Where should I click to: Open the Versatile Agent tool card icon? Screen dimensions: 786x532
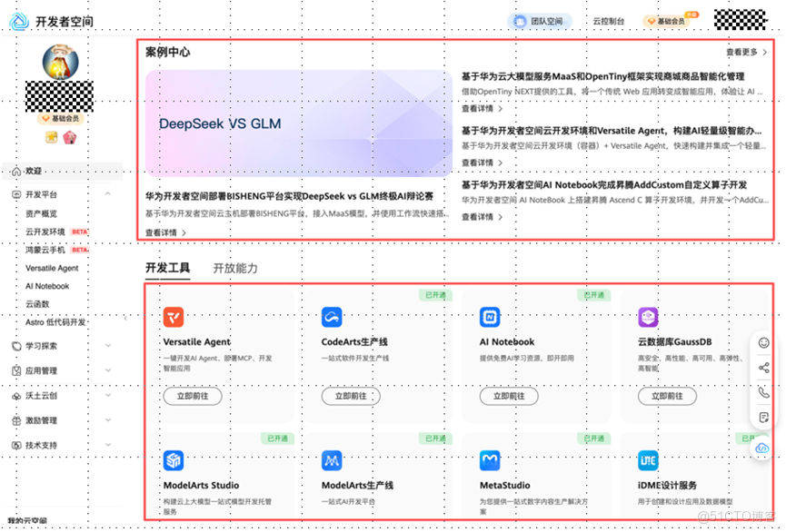[x=173, y=316]
